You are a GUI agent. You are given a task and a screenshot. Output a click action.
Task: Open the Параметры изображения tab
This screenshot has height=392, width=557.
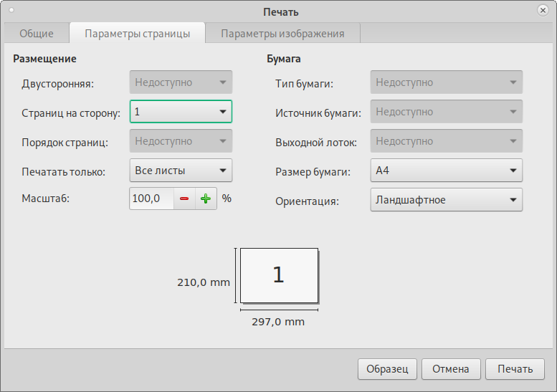tap(282, 33)
